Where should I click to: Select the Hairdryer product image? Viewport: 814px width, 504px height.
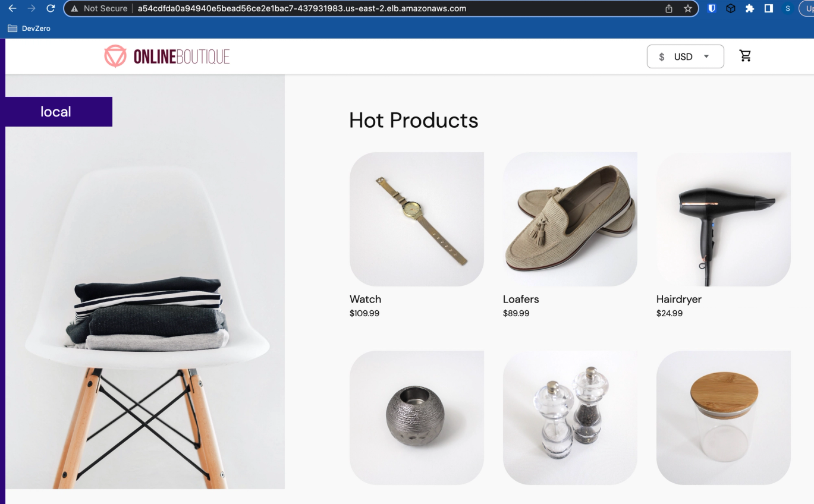(724, 219)
